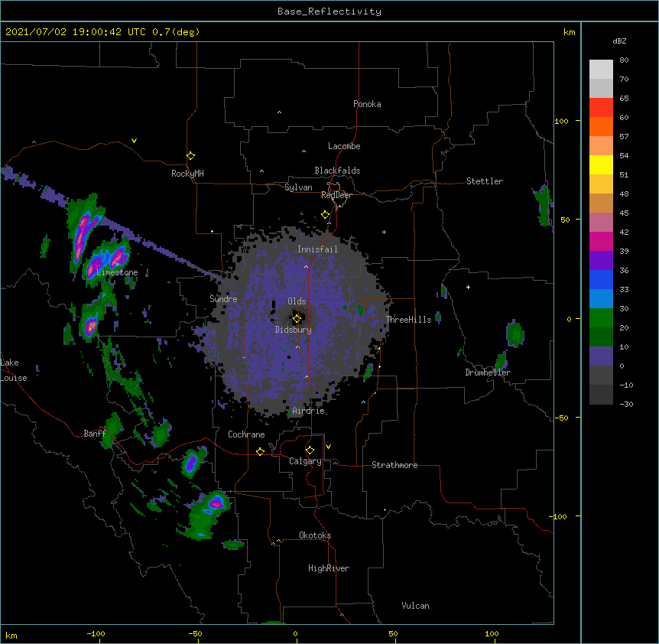The height and width of the screenshot is (644, 659).
Task: Click the Drumheller label
Action: (x=488, y=372)
